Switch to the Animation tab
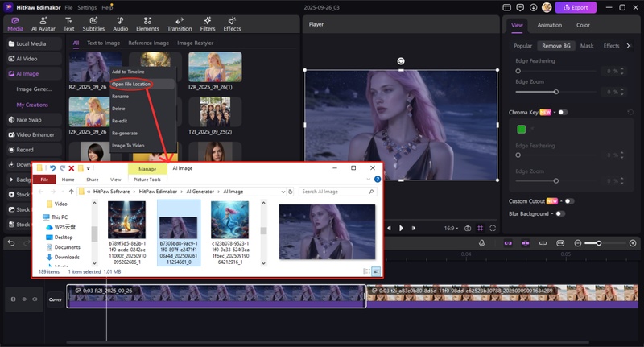The image size is (644, 347). click(549, 25)
